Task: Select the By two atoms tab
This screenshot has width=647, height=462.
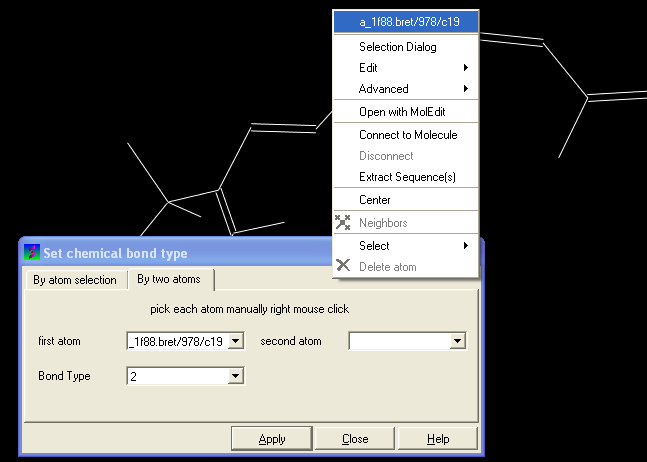Action: [x=169, y=279]
